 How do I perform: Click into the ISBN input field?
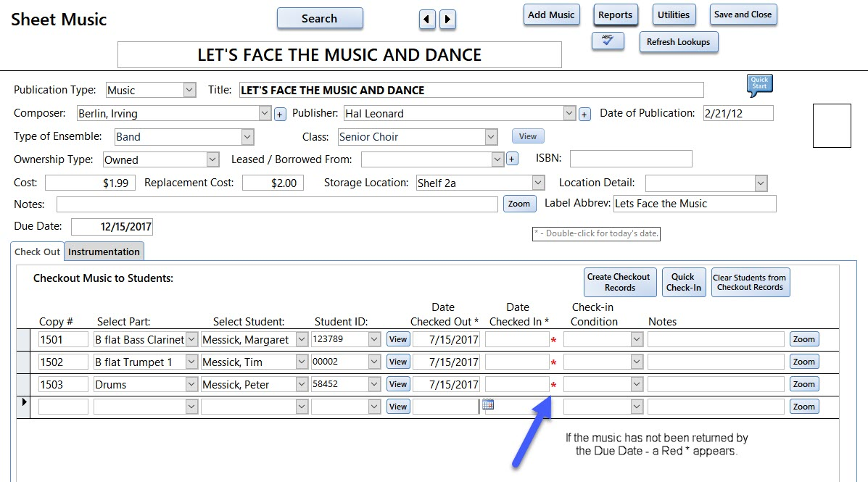tap(631, 159)
